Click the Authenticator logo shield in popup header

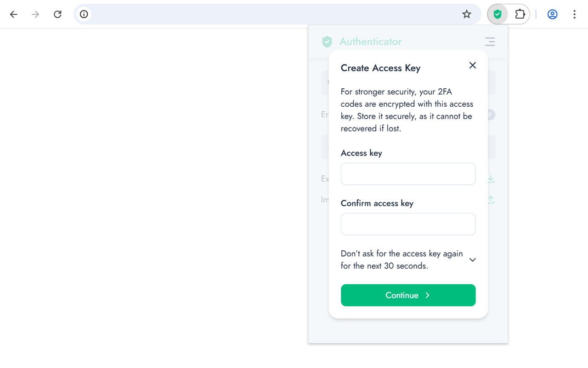tap(327, 41)
